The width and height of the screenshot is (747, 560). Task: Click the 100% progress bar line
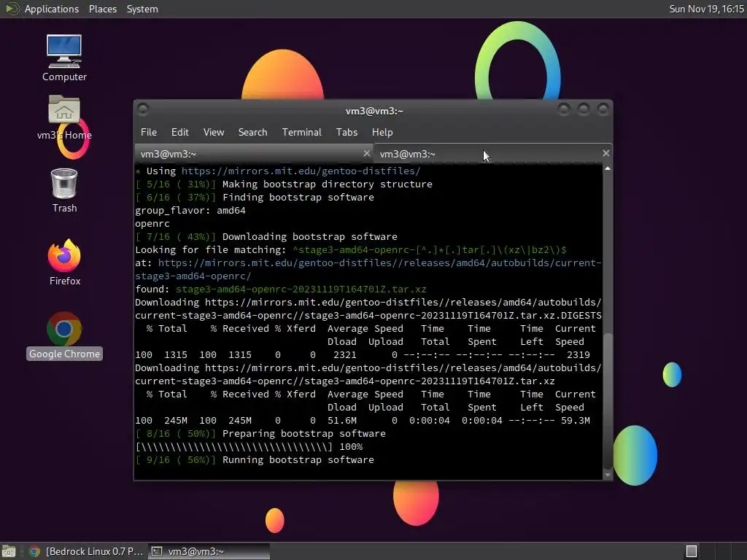click(x=249, y=447)
